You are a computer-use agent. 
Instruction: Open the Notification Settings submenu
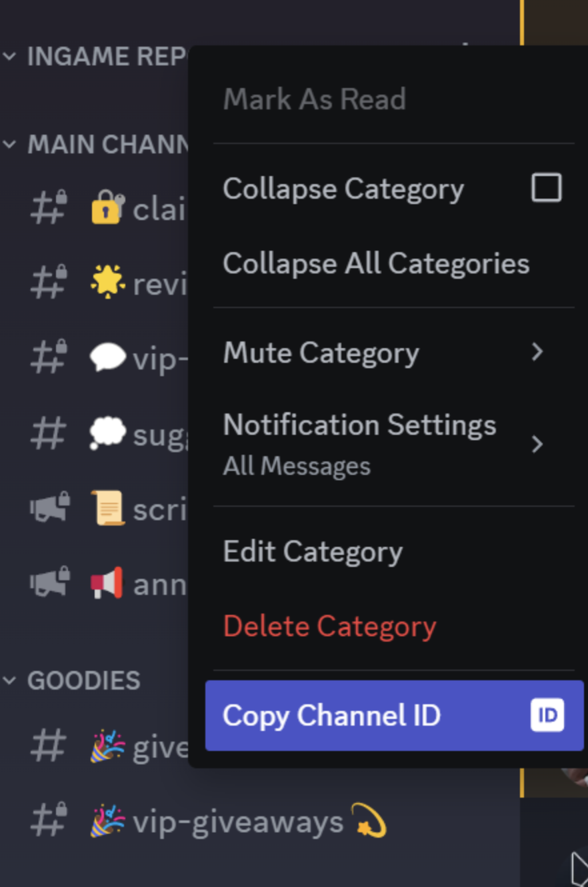pos(393,443)
